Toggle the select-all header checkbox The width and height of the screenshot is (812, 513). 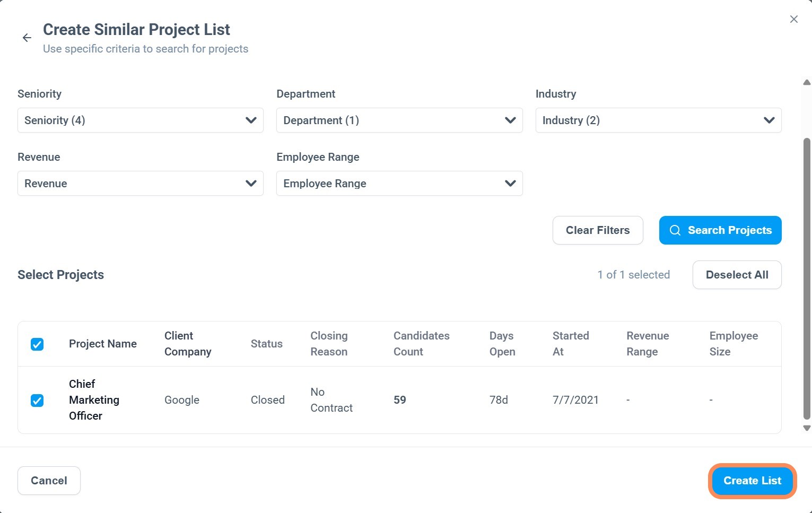tap(37, 344)
